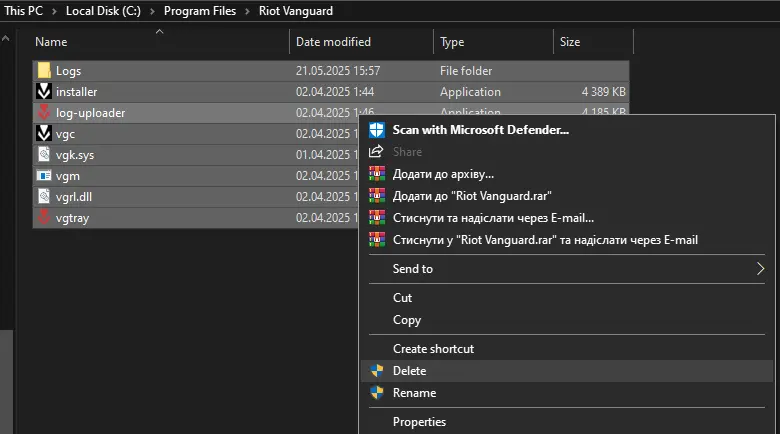This screenshot has height=434, width=780.
Task: Click the vgk.sys file icon
Action: [44, 155]
